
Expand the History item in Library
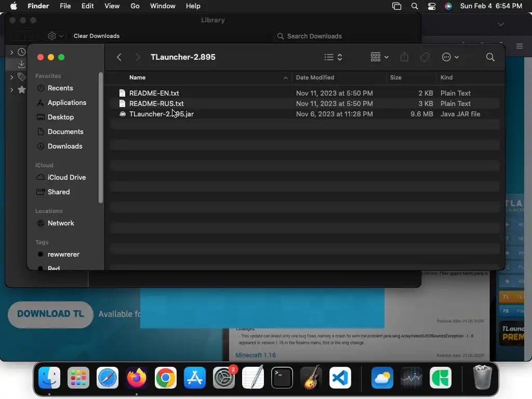[x=11, y=52]
